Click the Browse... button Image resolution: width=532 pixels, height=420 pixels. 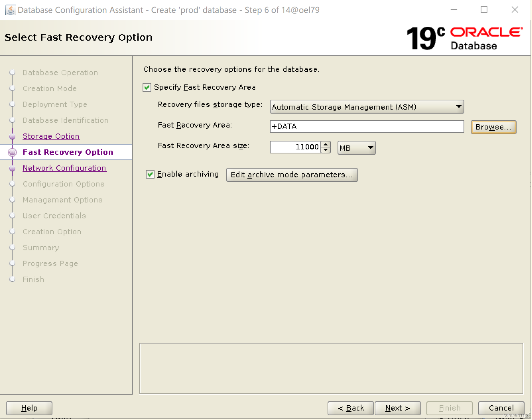[493, 127]
